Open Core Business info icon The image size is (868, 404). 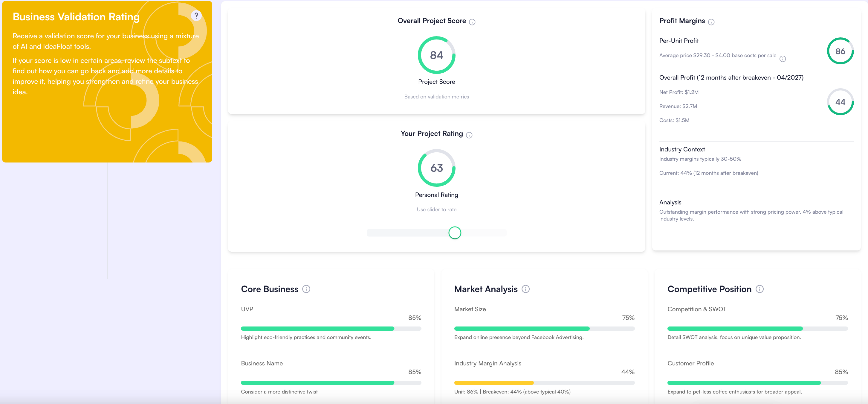(x=306, y=289)
